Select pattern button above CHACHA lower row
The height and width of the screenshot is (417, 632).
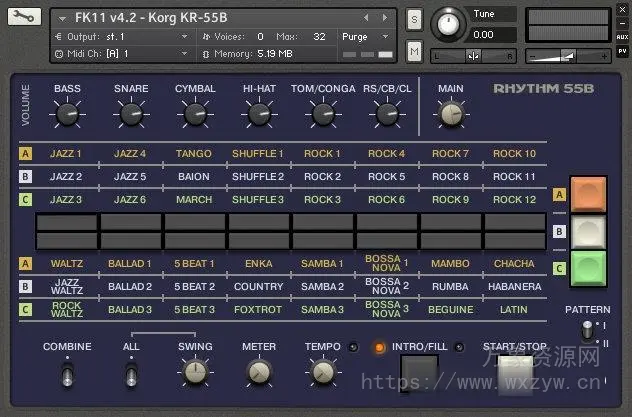515,241
